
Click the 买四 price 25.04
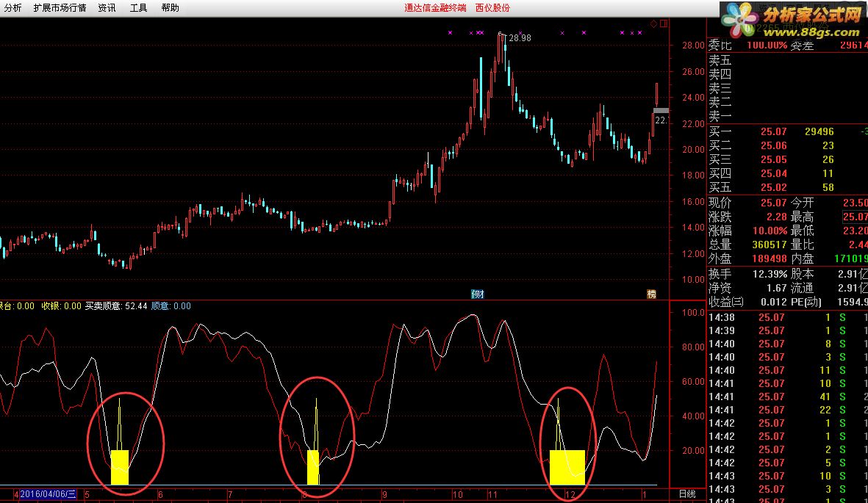click(x=773, y=174)
